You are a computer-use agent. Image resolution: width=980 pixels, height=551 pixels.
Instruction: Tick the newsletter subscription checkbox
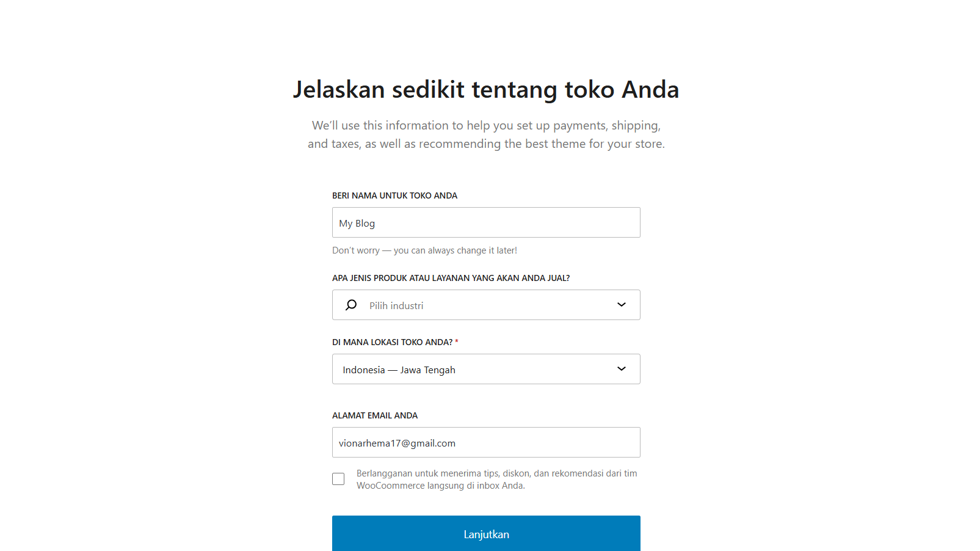[338, 479]
